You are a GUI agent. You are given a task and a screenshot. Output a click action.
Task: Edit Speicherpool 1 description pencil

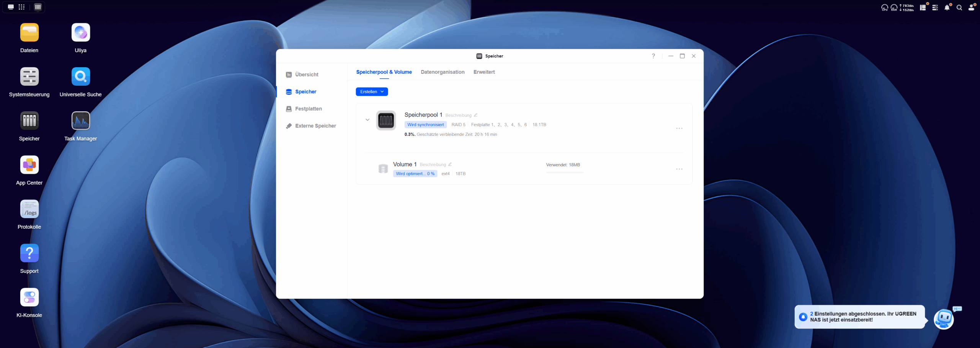475,115
